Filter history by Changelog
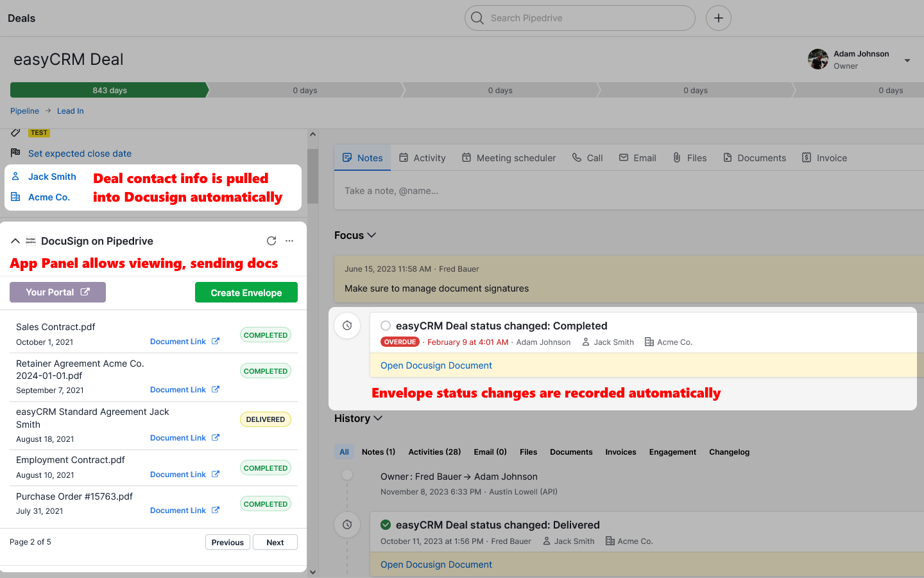Viewport: 924px width, 578px height. click(729, 451)
